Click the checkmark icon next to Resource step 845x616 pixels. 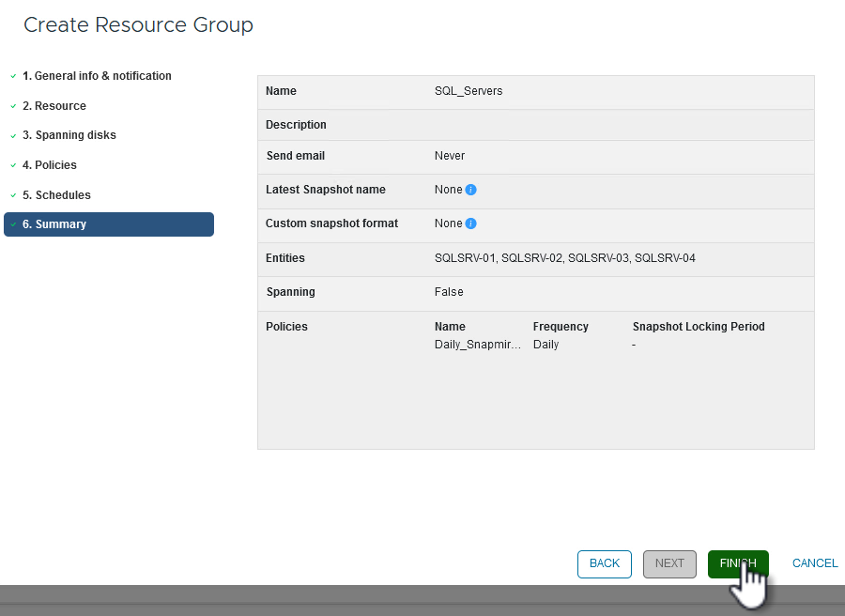point(13,106)
